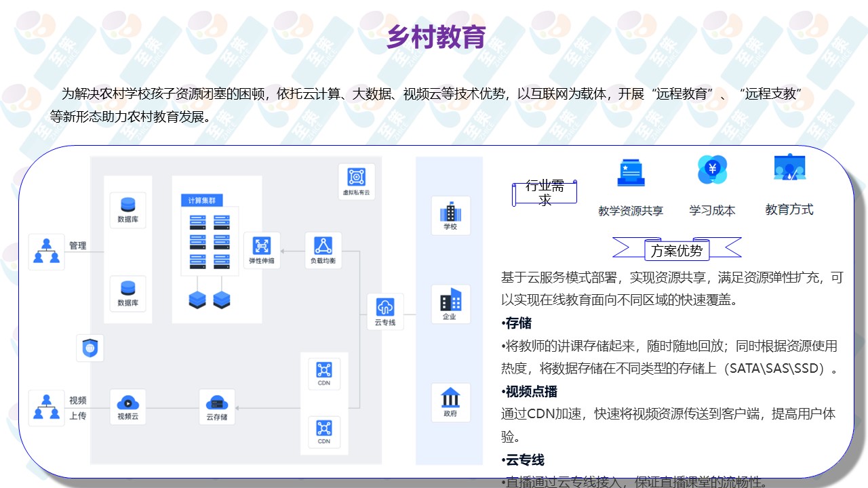Select the 学校 school building icon
Viewport: 868px width, 488px height.
point(450,211)
